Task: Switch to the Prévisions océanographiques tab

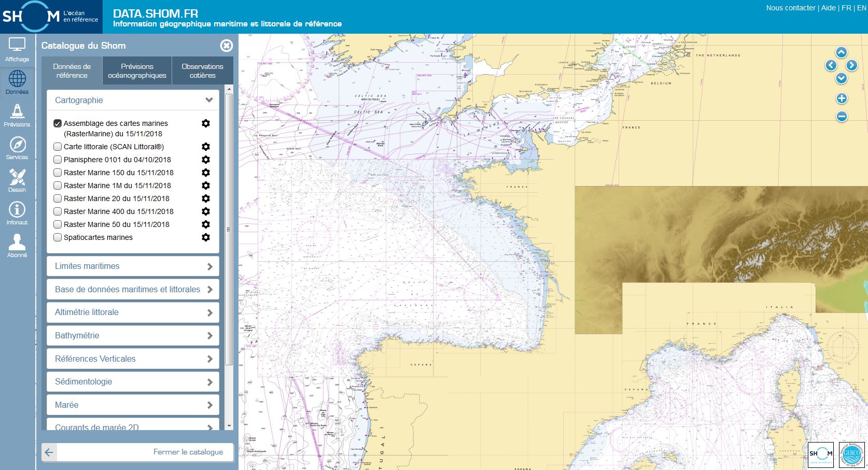Action: pyautogui.click(x=137, y=70)
